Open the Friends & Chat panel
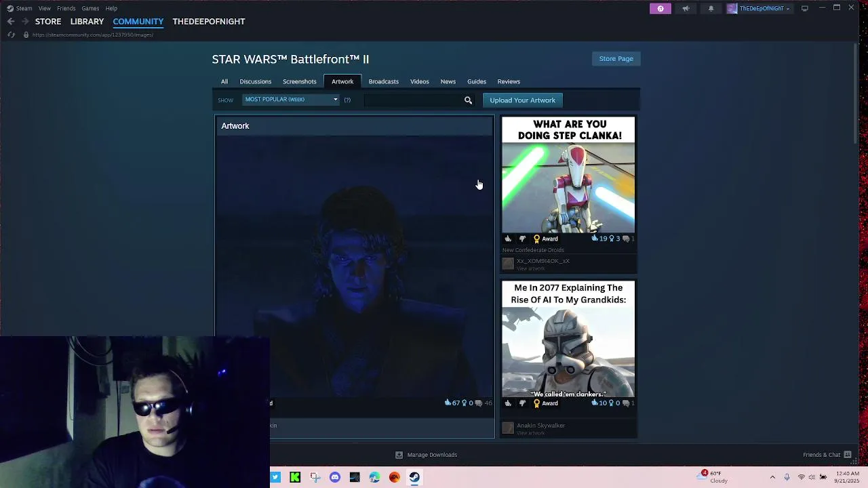Viewport: 868px width, 488px height. pos(827,455)
